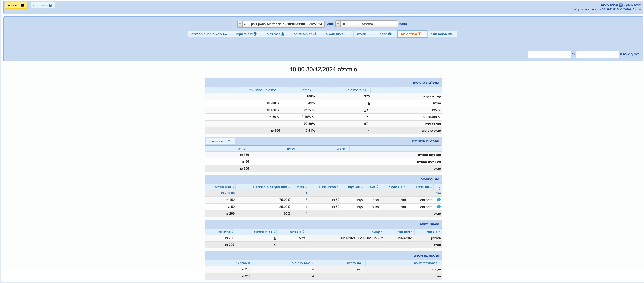
Task: Click the teal dot in משוריין row
Action: click(439, 207)
